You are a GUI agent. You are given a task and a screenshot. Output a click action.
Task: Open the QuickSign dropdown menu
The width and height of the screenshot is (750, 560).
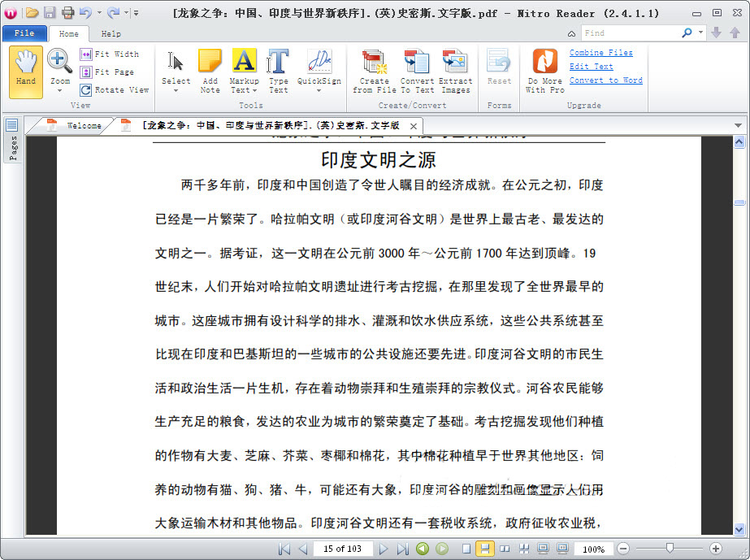coord(319,90)
